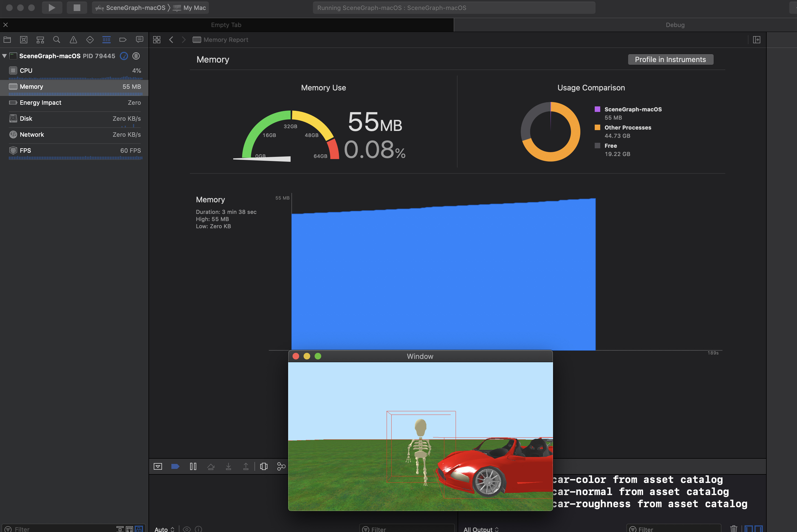Select the Empty Tab
Image resolution: width=797 pixels, height=532 pixels.
226,25
